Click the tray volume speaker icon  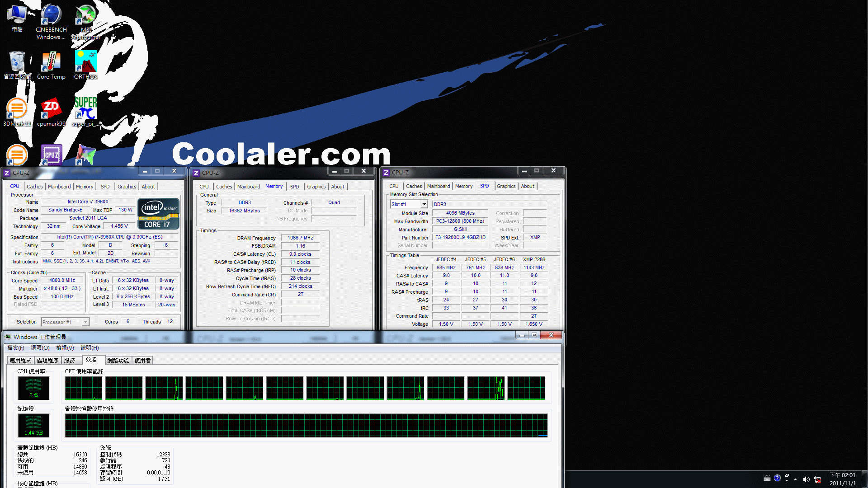pyautogui.click(x=806, y=479)
